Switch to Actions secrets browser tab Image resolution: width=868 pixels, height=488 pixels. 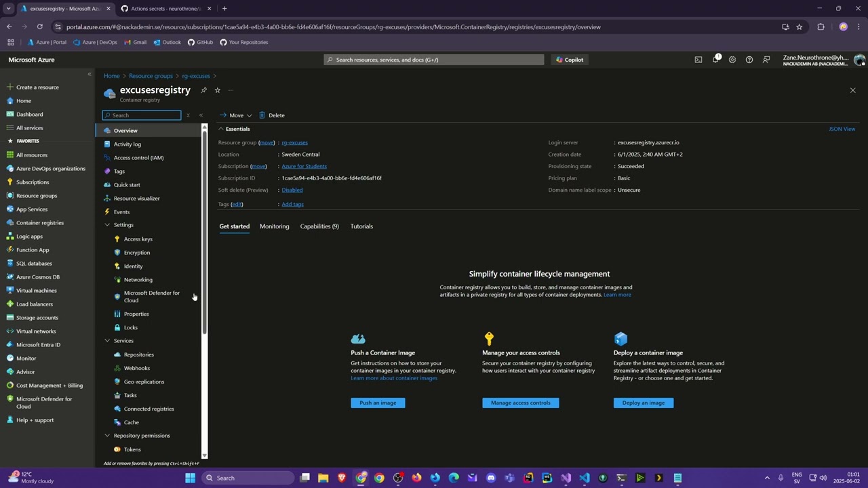click(166, 9)
